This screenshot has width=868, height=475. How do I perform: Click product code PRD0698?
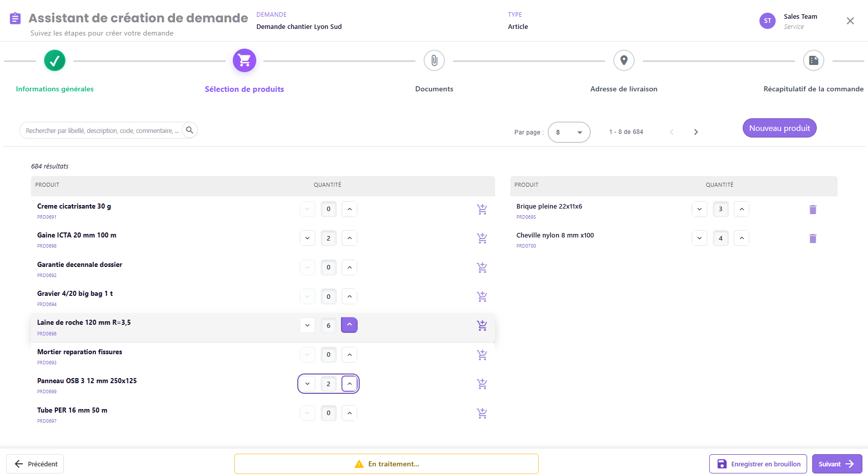click(x=47, y=246)
